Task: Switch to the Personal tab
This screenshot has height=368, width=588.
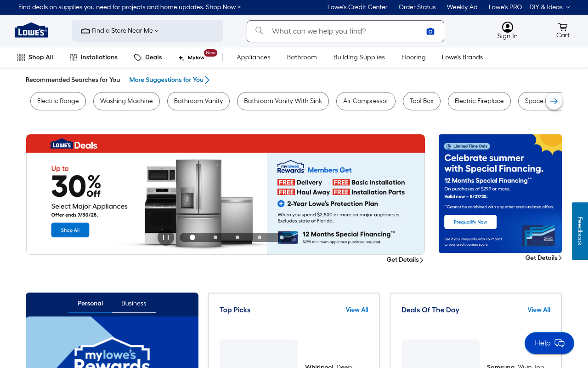Action: (90, 304)
